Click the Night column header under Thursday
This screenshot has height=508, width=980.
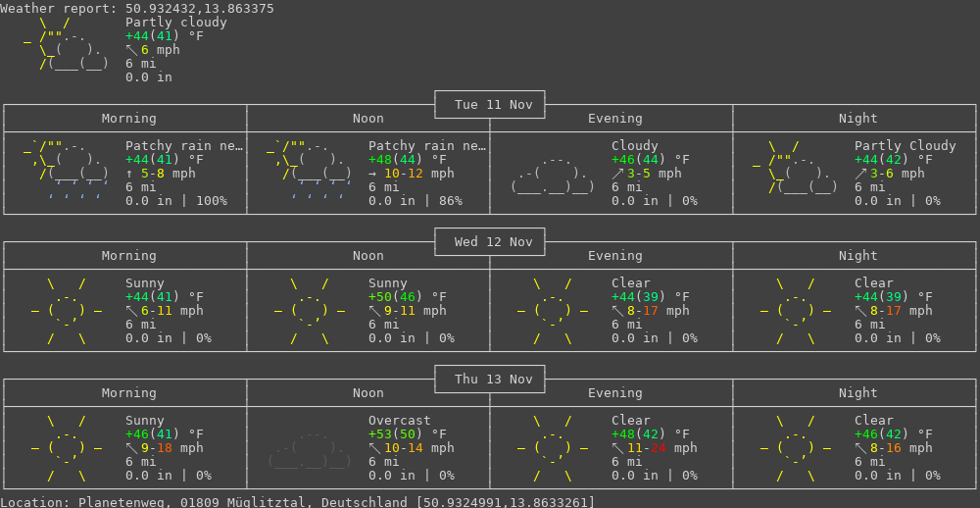point(857,393)
